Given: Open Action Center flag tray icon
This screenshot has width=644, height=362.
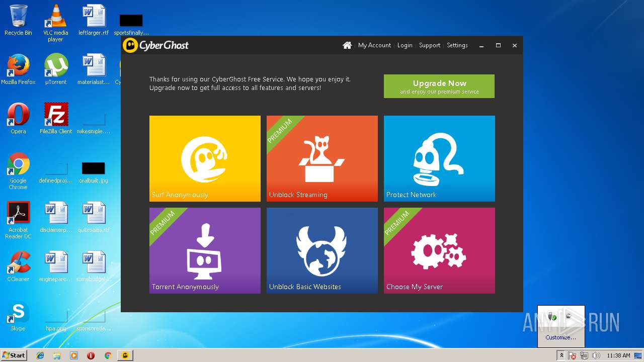Looking at the screenshot, I should 573,355.
